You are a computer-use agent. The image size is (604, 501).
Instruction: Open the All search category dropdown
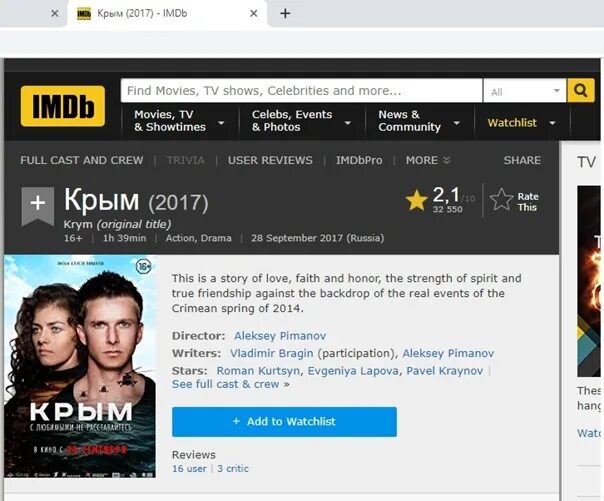pyautogui.click(x=525, y=91)
